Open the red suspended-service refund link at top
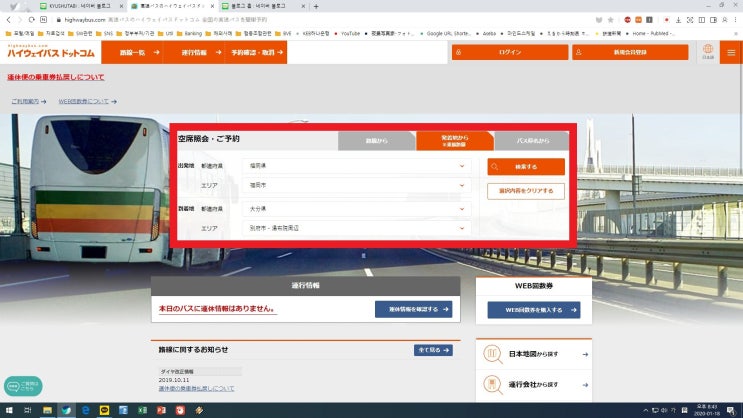 coord(55,77)
